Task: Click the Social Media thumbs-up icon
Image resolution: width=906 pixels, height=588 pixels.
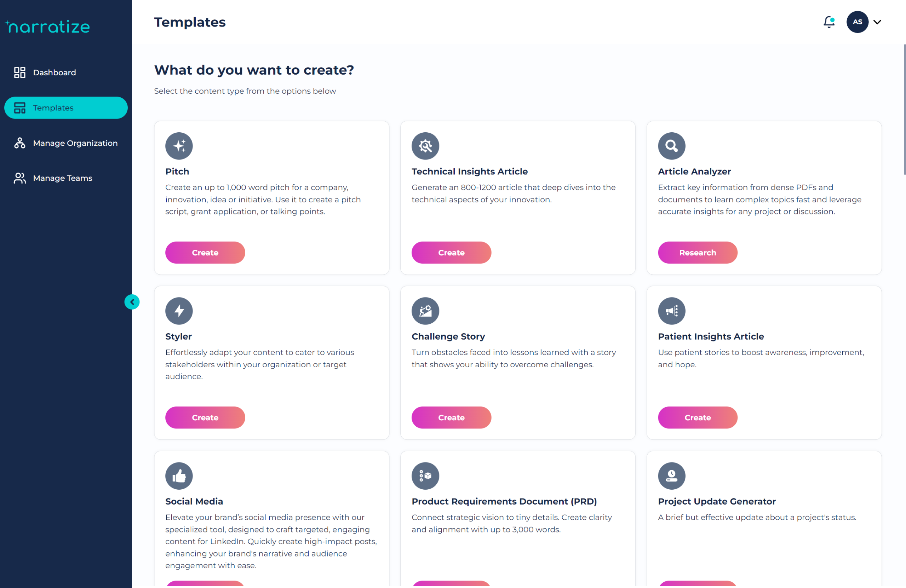Action: [179, 475]
